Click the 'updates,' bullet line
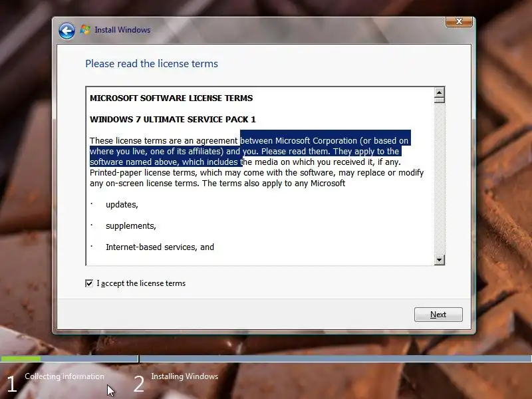532x399 pixels. click(122, 205)
